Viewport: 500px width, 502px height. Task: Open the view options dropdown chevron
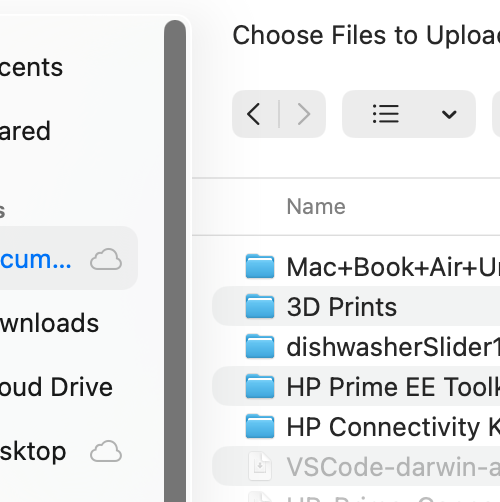[449, 114]
